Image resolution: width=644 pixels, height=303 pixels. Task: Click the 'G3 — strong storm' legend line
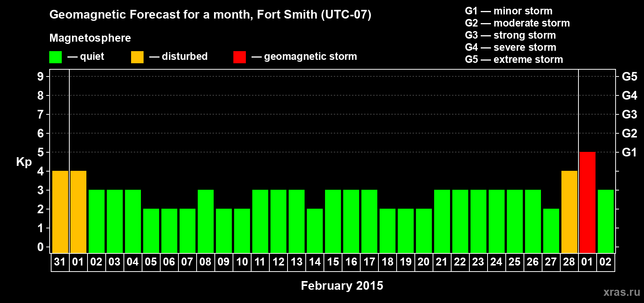510,35
